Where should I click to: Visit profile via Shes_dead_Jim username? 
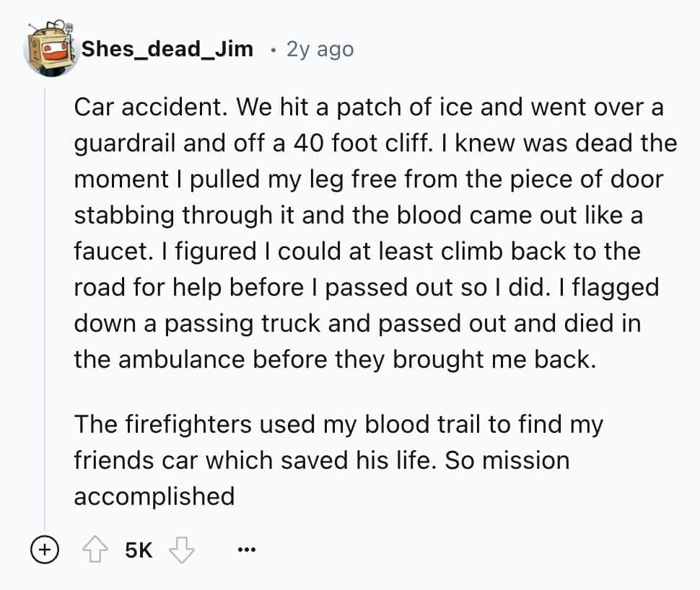pyautogui.click(x=167, y=49)
